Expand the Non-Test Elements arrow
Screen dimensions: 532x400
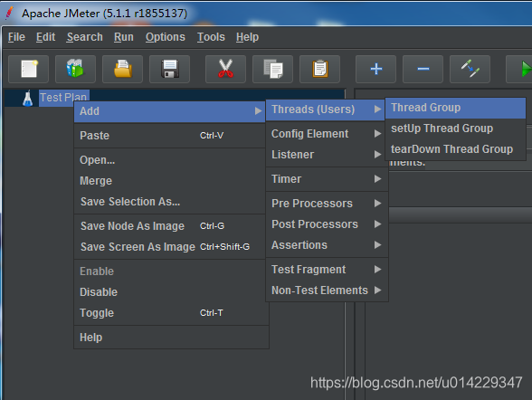pos(377,290)
